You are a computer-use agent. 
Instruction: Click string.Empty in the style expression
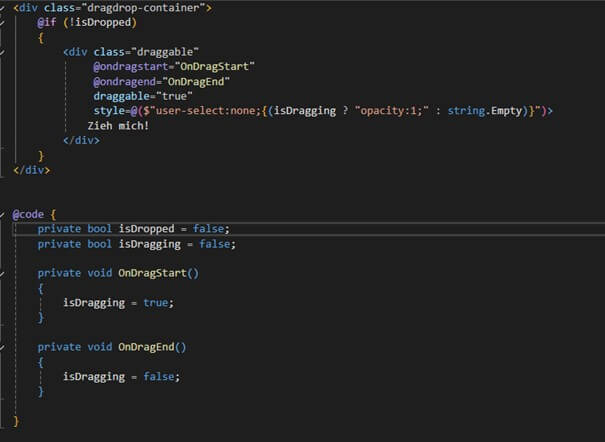[x=485, y=111]
